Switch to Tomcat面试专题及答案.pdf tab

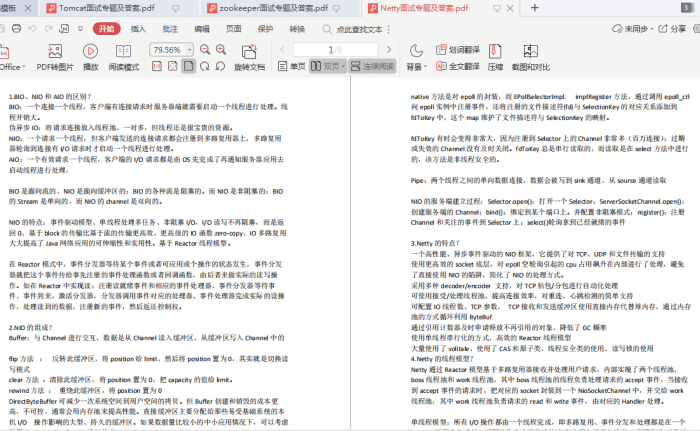[x=107, y=8]
